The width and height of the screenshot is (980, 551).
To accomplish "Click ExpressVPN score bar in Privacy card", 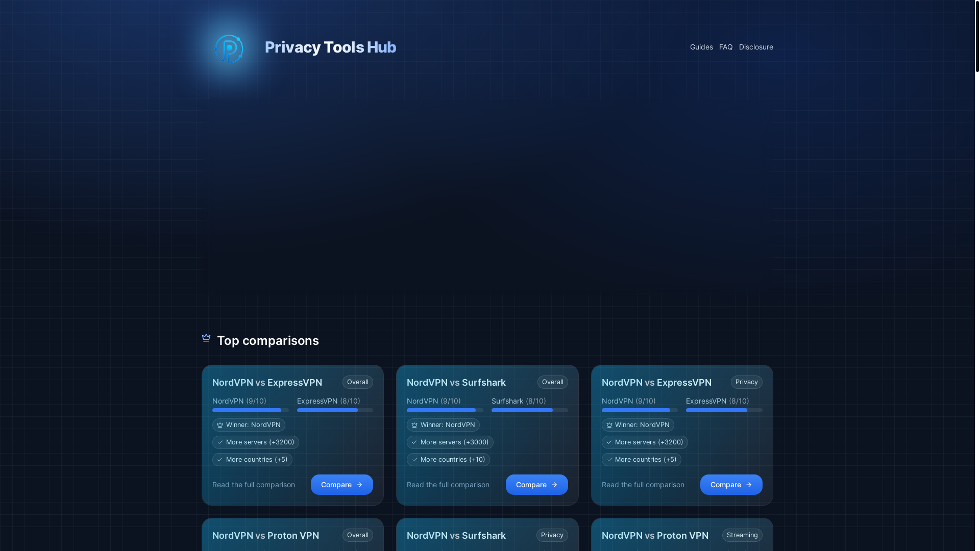I will pyautogui.click(x=724, y=410).
